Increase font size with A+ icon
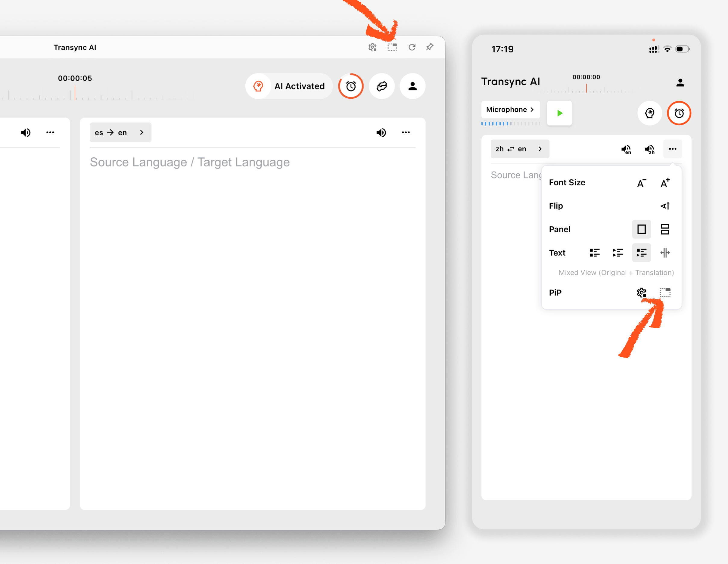Image resolution: width=728 pixels, height=564 pixels. pos(665,183)
